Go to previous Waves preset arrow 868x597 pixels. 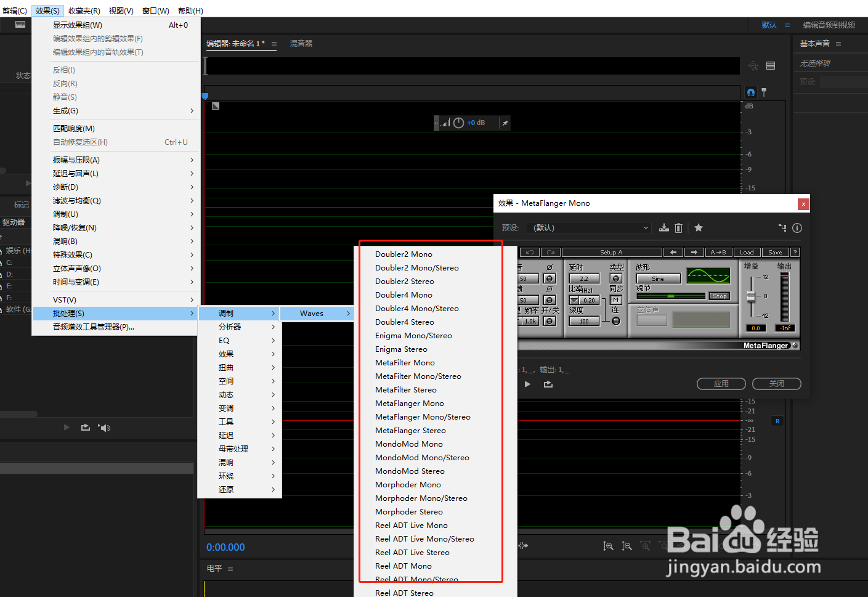pos(673,253)
